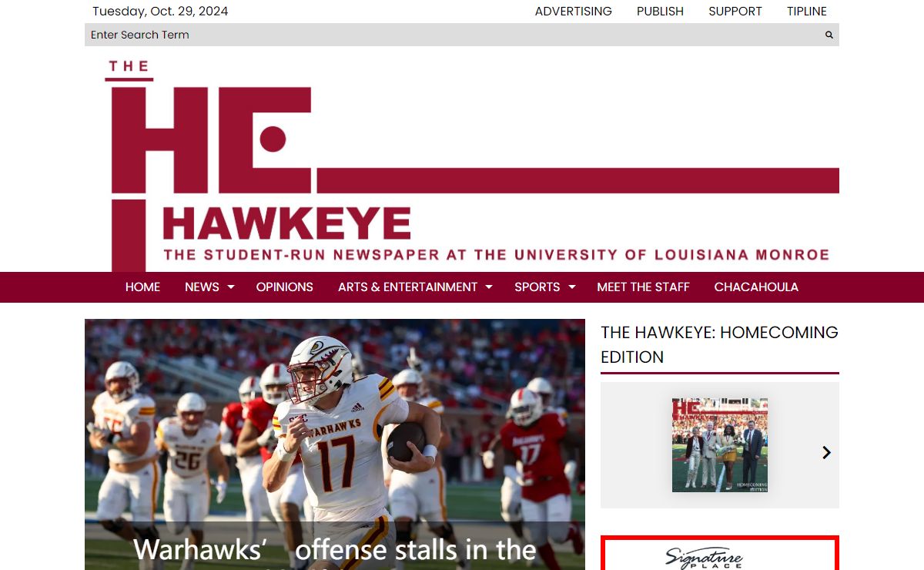Open the PUBLISH link
The image size is (924, 570).
[660, 12]
